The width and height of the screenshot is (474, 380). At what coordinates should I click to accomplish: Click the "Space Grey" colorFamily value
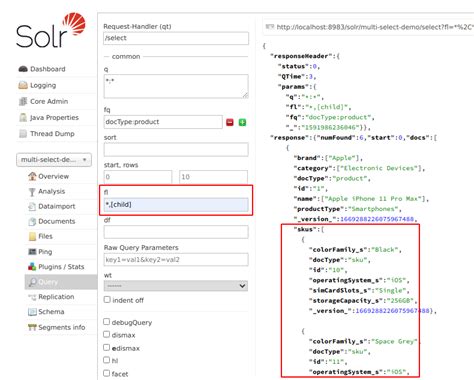coord(394,341)
